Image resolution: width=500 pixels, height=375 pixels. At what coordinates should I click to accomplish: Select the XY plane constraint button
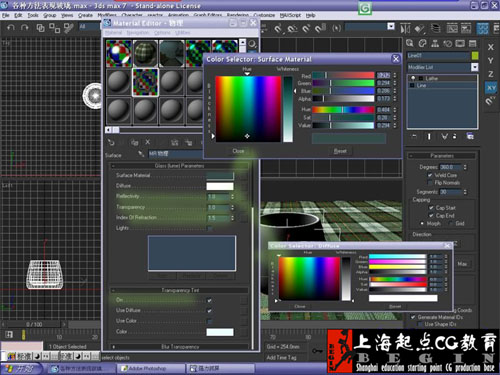pyautogui.click(x=491, y=88)
